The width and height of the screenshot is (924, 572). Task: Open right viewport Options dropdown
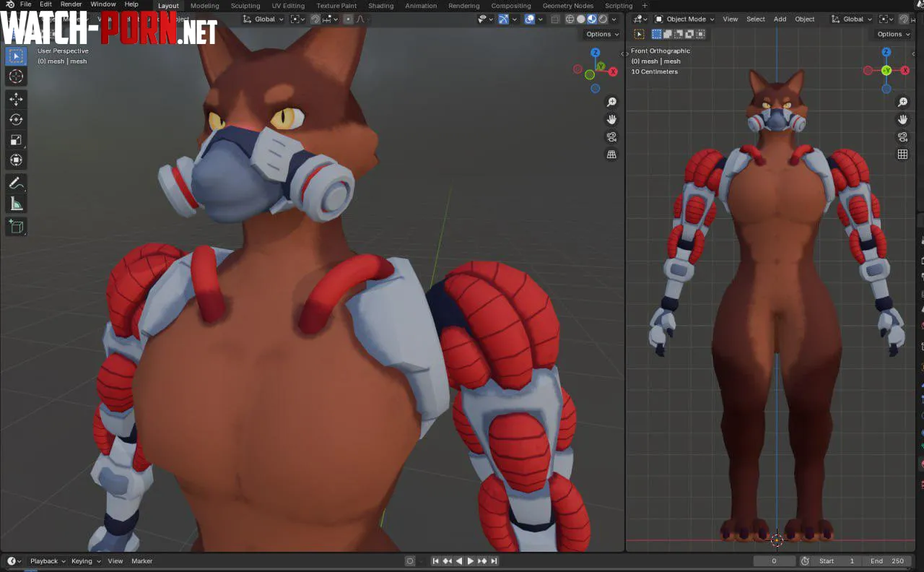tap(893, 34)
